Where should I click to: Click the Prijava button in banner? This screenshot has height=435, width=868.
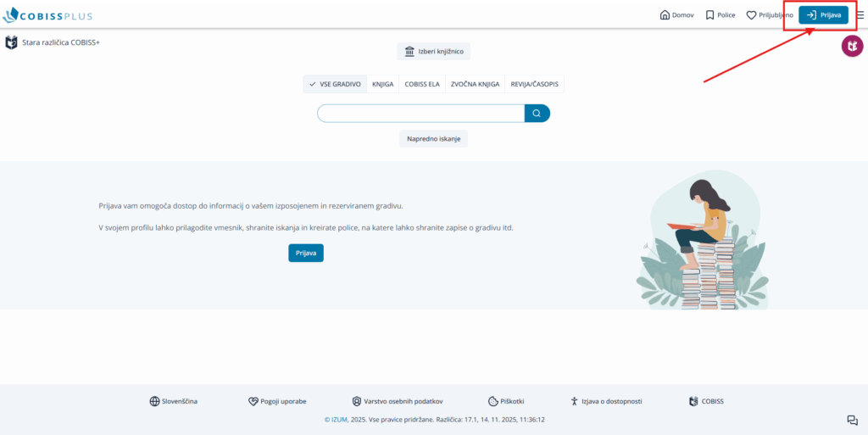(305, 253)
